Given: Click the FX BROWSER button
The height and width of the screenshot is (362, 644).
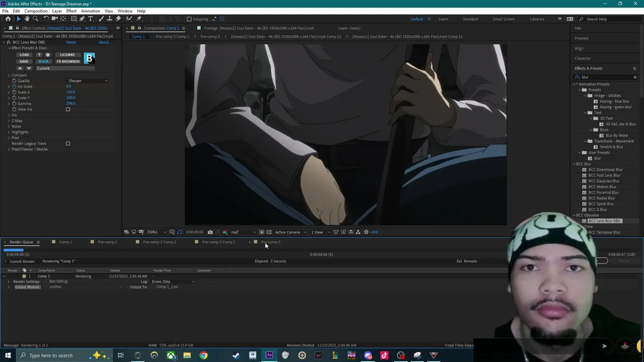Looking at the screenshot, I should (68, 61).
